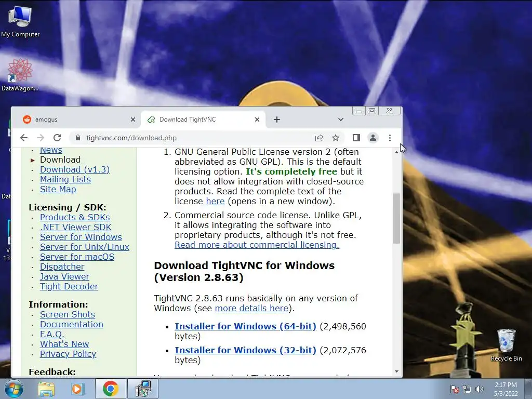Screen dimensions: 532x399
Task: Open the Chrome three-dot menu
Action: tap(390, 138)
